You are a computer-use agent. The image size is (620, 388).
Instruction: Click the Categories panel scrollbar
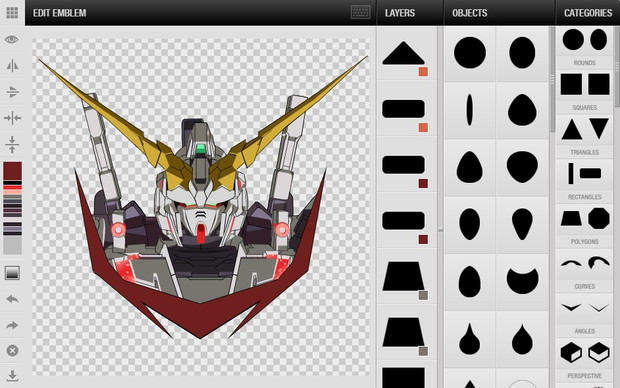coord(617,66)
